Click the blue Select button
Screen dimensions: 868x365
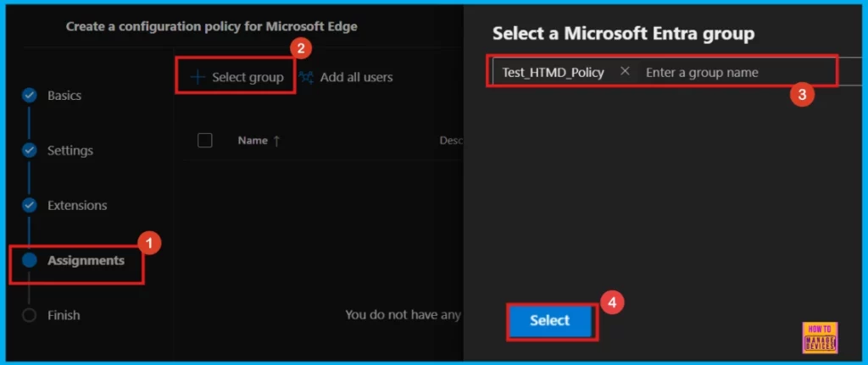pos(549,320)
